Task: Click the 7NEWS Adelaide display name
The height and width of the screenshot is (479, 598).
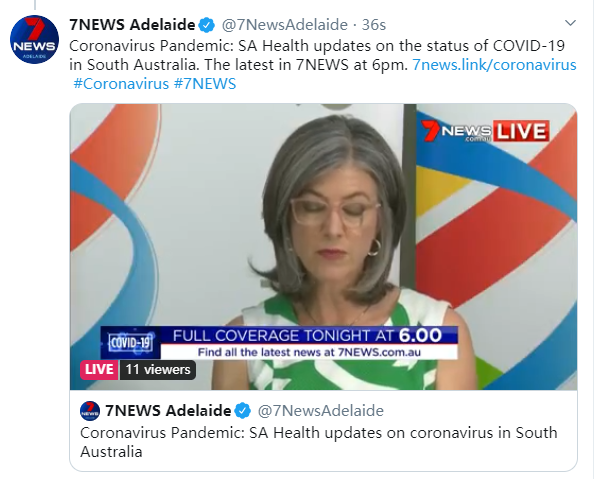Action: [132, 25]
